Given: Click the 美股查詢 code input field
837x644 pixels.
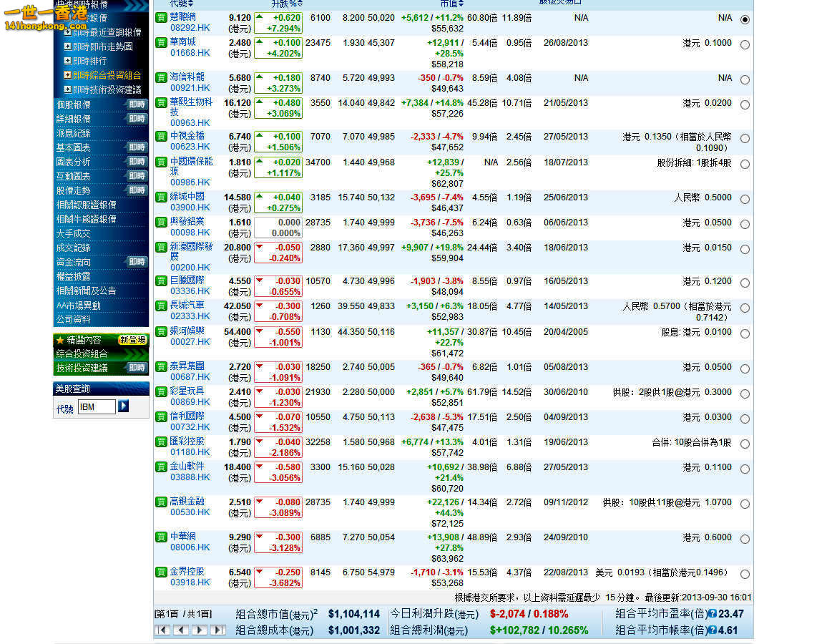Looking at the screenshot, I should (97, 407).
